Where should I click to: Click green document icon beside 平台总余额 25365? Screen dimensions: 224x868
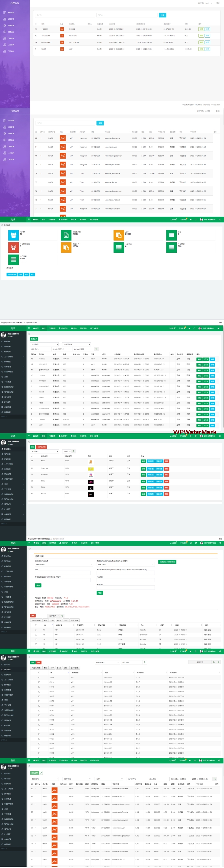[66, 235]
